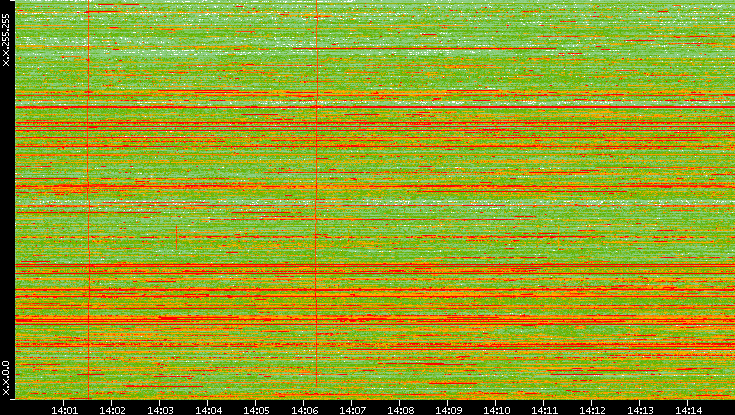Click the 14:10 time axis label
This screenshot has width=735, height=415.
(x=496, y=410)
